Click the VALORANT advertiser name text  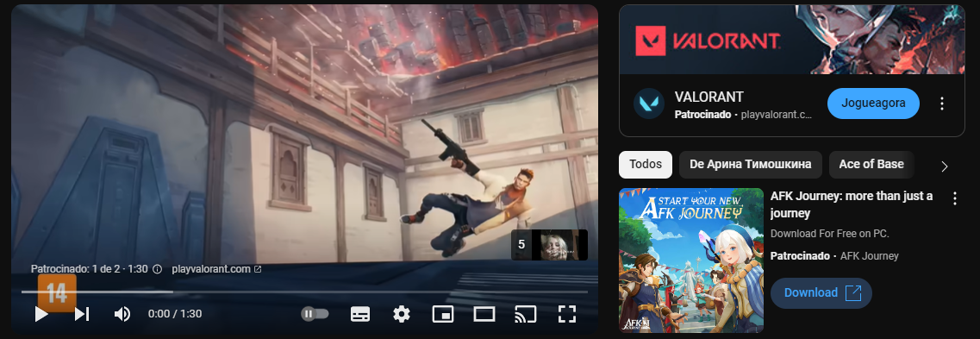pos(708,97)
